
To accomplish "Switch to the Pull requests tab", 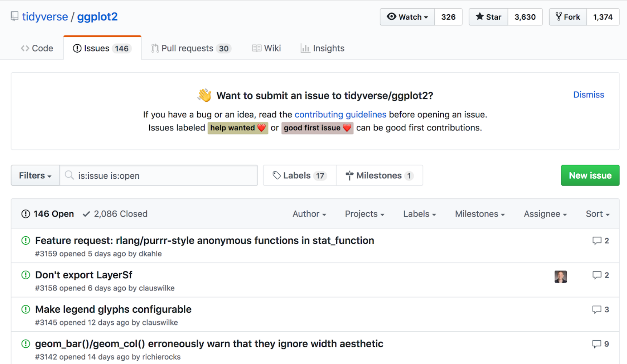I will pyautogui.click(x=191, y=48).
